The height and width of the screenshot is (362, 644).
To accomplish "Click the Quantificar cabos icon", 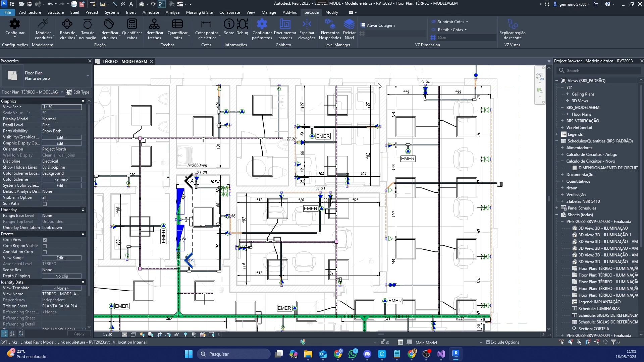I will coord(132,24).
